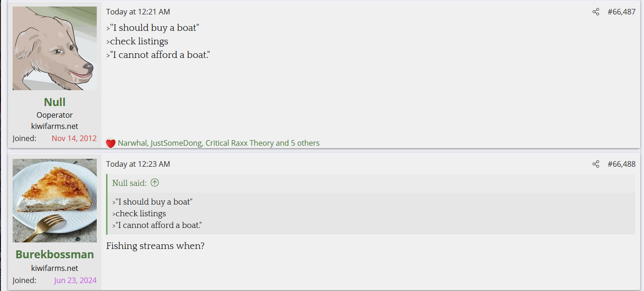This screenshot has height=291, width=644.
Task: Click the "Null said:" quote header
Action: (129, 183)
